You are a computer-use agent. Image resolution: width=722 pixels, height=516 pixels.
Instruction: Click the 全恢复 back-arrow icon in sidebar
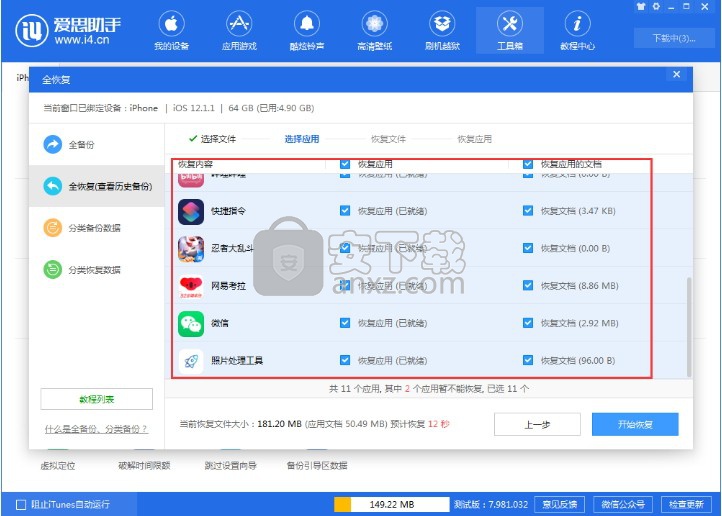(x=52, y=186)
